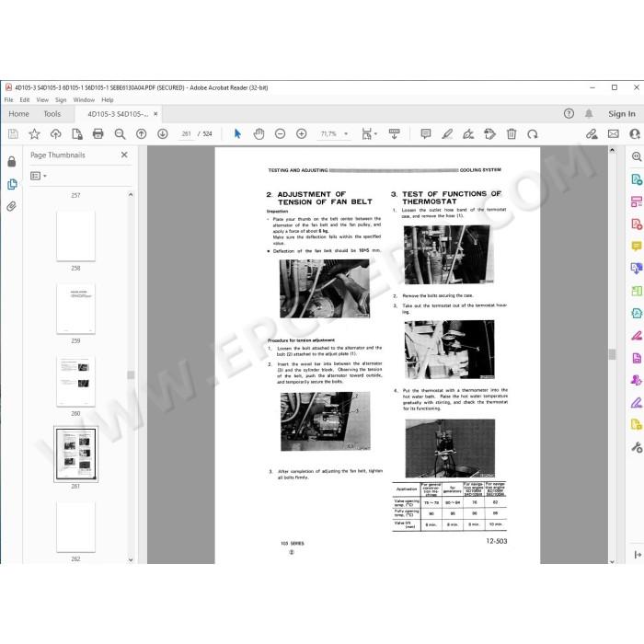
Task: Click the delete trash icon
Action: (x=512, y=134)
